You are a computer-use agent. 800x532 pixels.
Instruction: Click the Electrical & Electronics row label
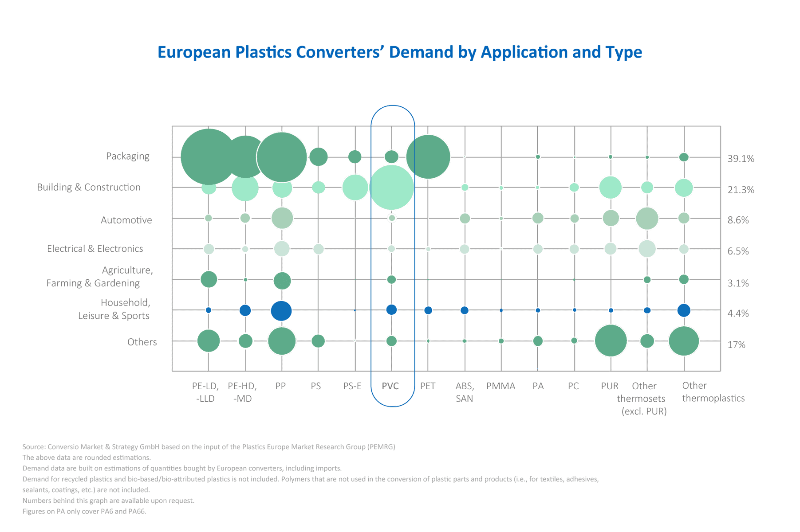95,249
